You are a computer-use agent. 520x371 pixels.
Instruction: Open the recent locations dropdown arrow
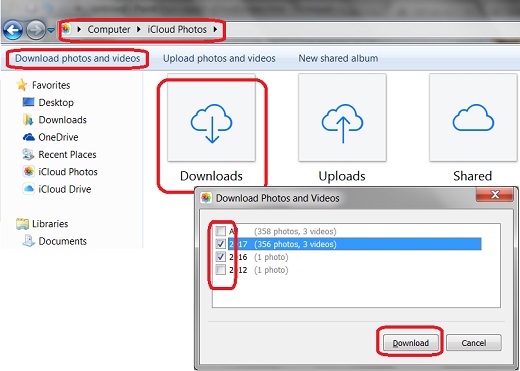[x=51, y=30]
